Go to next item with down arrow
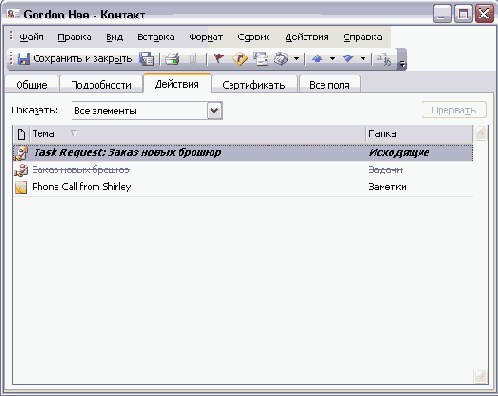 point(348,59)
